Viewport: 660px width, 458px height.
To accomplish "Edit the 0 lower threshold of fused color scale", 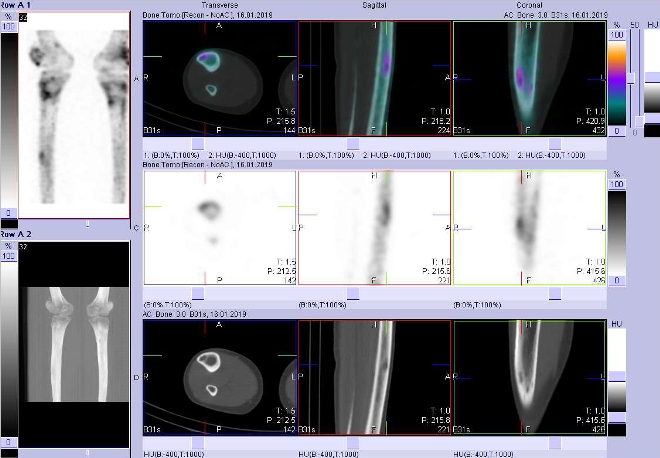I will click(617, 131).
